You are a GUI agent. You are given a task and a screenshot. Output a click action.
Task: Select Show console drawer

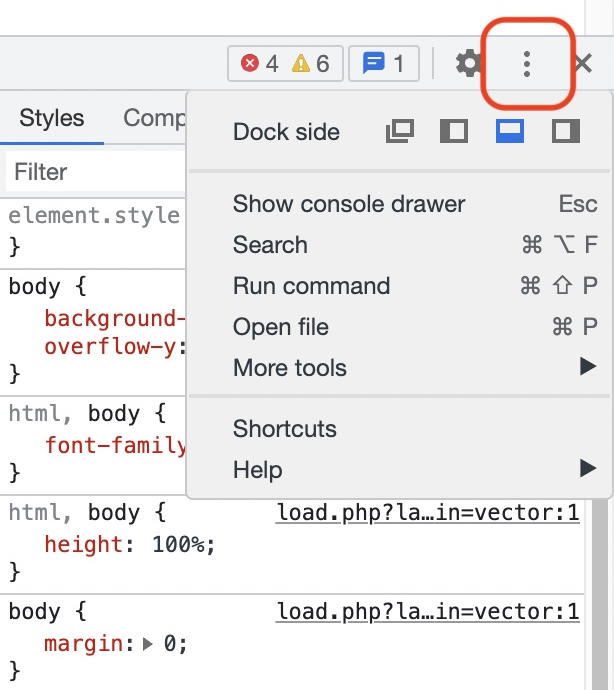[400, 204]
